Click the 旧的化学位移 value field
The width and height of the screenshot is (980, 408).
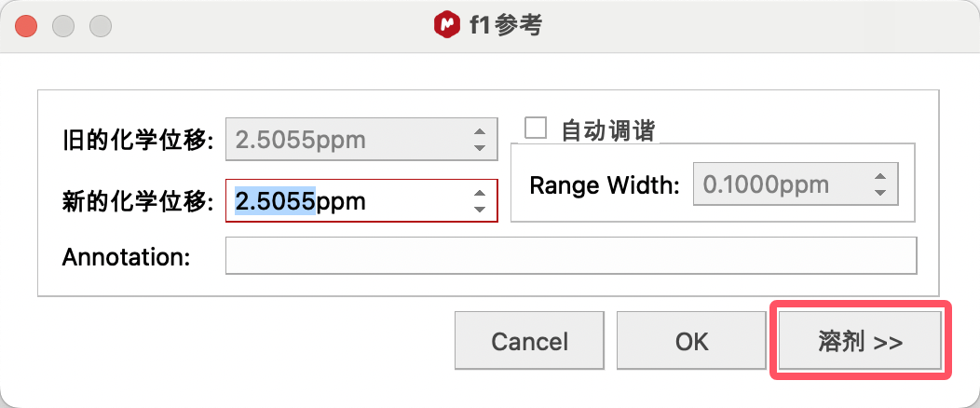345,141
